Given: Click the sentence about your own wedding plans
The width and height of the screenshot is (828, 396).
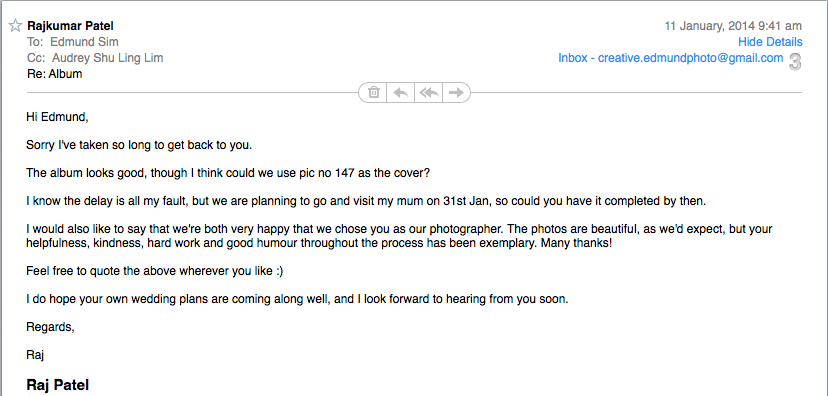Looking at the screenshot, I should 297,299.
